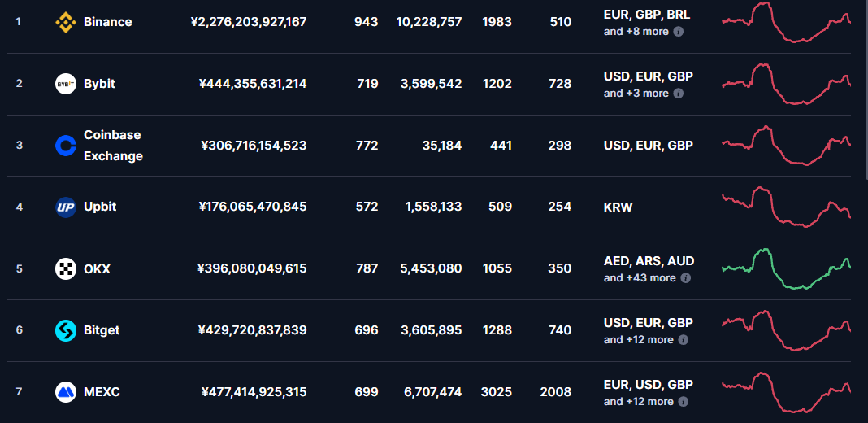
Task: Click the Binance 7-day volume sparkline
Action: coord(786,22)
